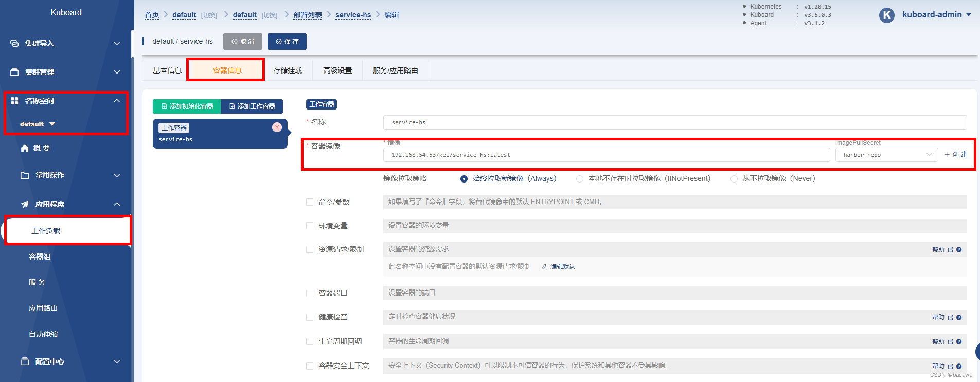Click the 首页 breadcrumb link
Viewport: 980px width, 382px height.
tap(152, 15)
